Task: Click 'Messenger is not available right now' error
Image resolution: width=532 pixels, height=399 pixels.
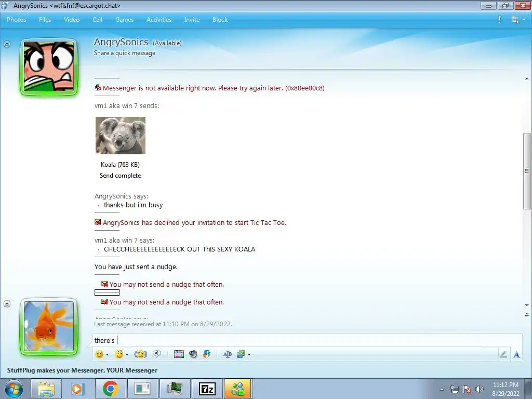Action: tap(214, 88)
